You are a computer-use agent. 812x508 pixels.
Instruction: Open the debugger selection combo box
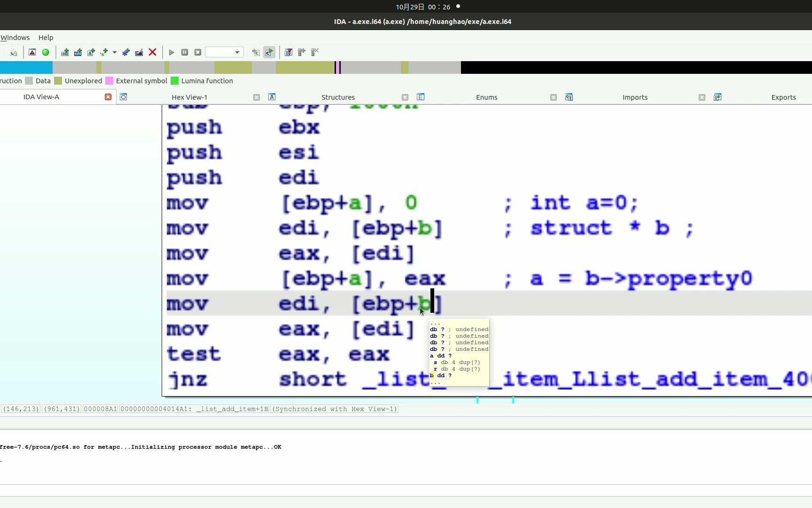tap(224, 52)
